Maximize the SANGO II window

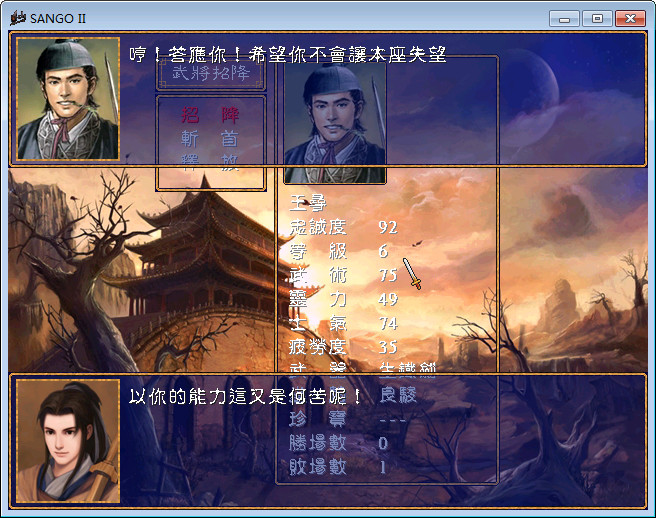click(x=597, y=19)
